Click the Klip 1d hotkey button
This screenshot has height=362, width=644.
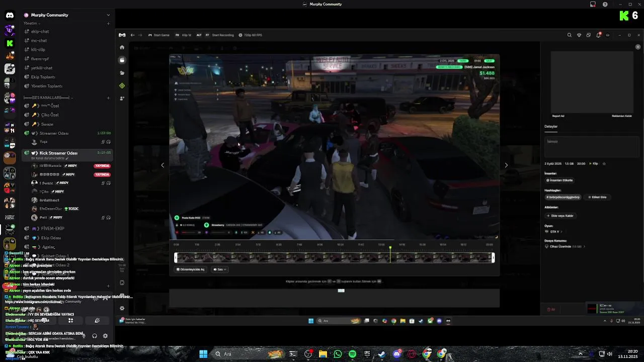(x=183, y=35)
